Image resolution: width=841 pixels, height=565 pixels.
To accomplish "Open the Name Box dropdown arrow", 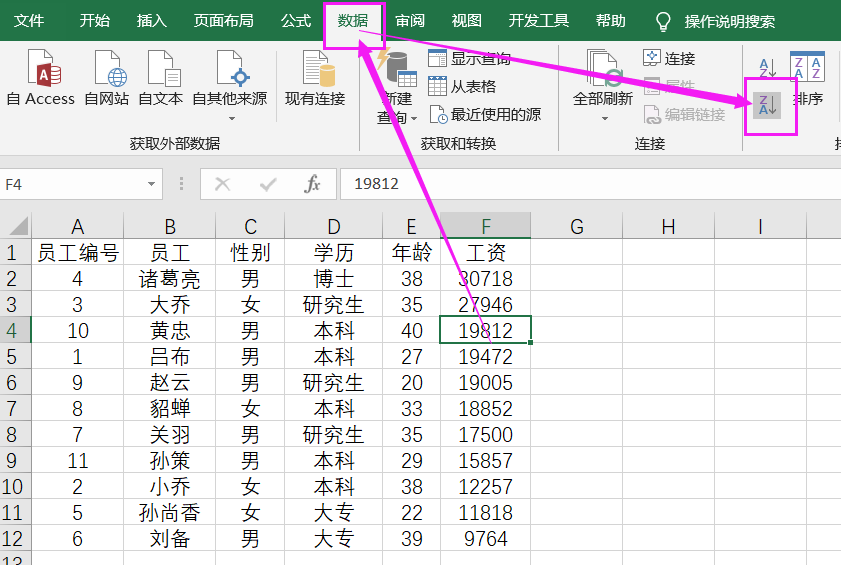I will (152, 184).
